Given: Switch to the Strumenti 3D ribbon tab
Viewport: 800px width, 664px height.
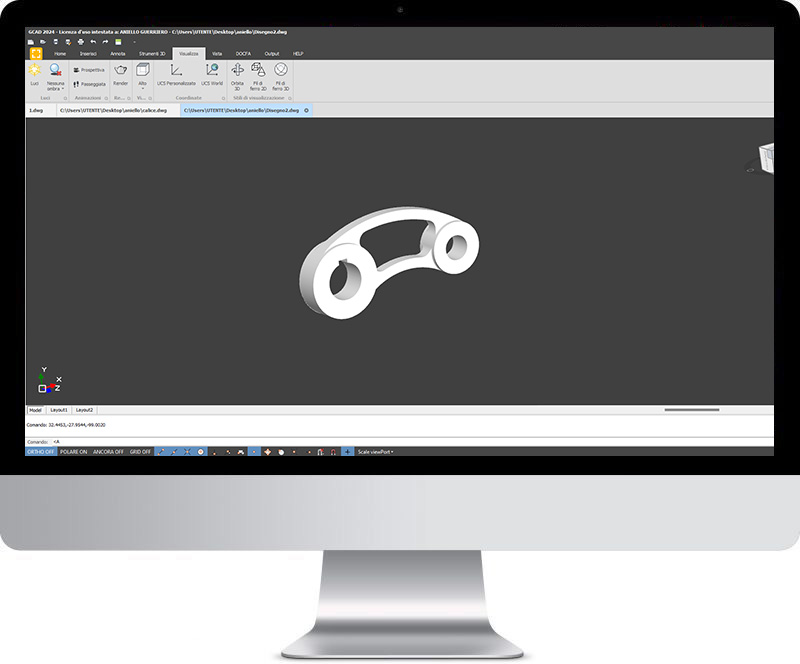Looking at the screenshot, I should pos(152,51).
